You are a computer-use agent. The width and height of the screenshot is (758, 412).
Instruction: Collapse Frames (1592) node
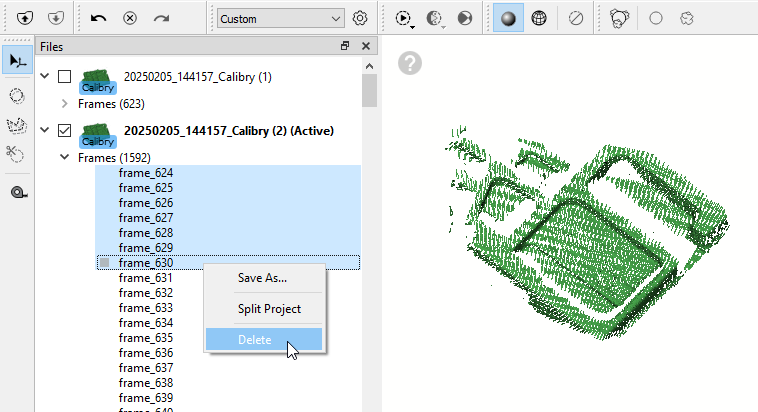64,157
